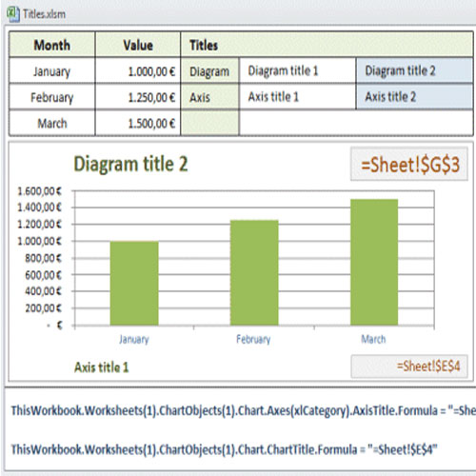Image resolution: width=476 pixels, height=476 pixels.
Task: Select the blue Diagram title 2 cell
Action: (x=415, y=70)
